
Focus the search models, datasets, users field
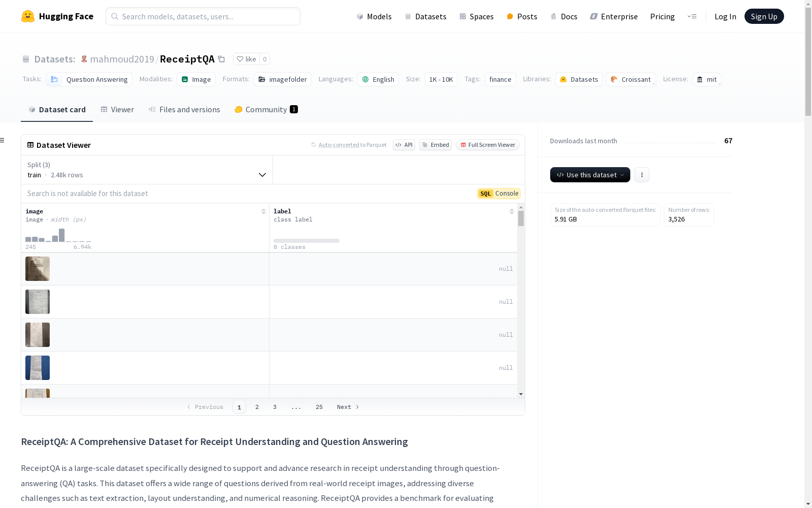click(203, 16)
